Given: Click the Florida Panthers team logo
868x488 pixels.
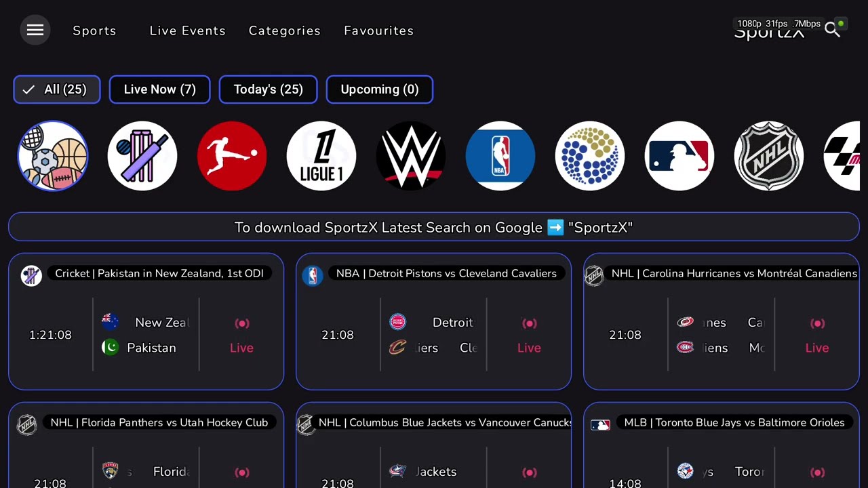Looking at the screenshot, I should (110, 470).
